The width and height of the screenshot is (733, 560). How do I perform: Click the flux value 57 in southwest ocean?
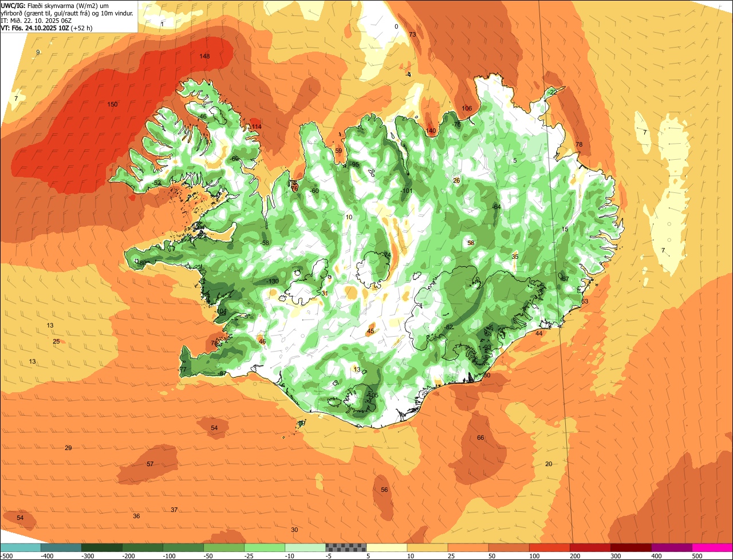click(x=150, y=464)
